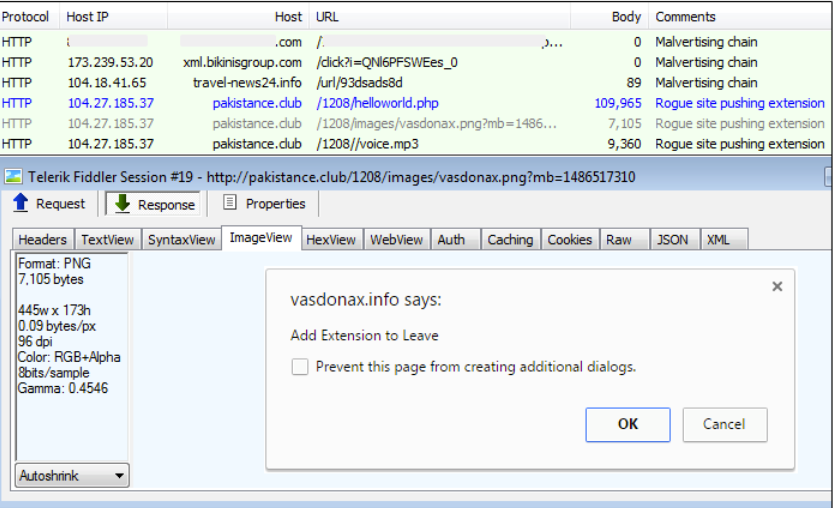The image size is (834, 508).
Task: Click the 'Color: RGB+Alpha' info line
Action: point(69,357)
